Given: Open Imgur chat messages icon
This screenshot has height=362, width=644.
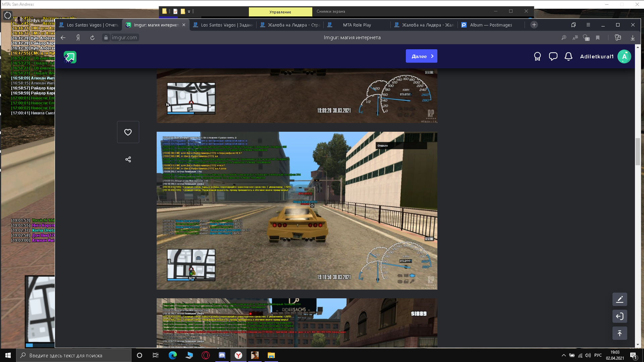Looking at the screenshot, I should coord(553,56).
